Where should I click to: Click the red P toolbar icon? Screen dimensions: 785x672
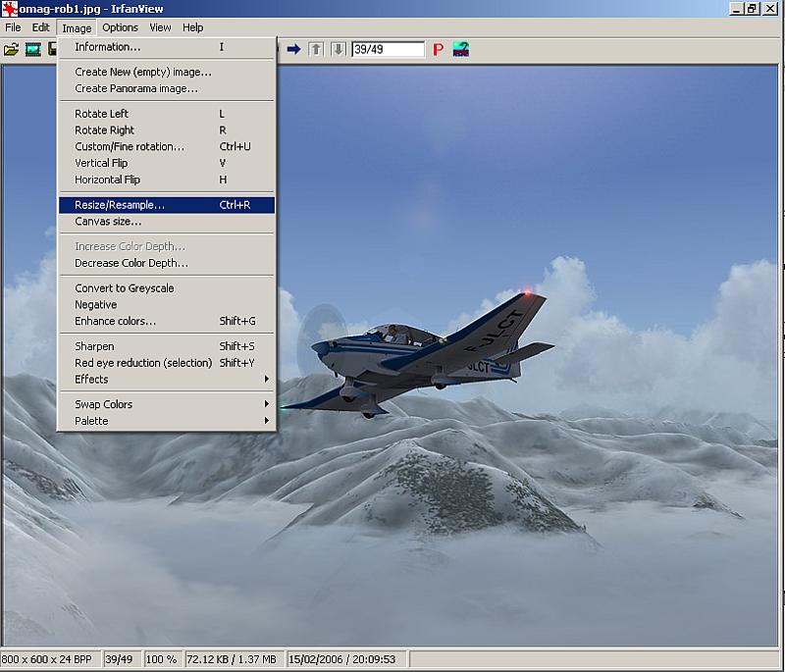tap(438, 49)
